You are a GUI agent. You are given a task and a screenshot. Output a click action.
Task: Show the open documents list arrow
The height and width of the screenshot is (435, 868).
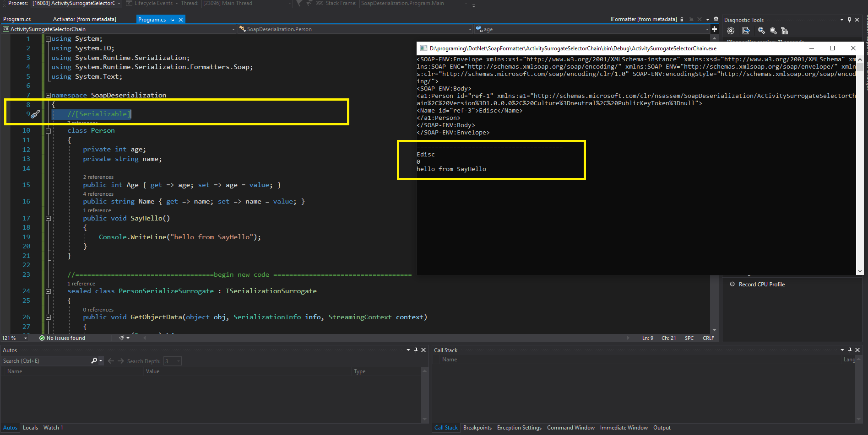(708, 19)
